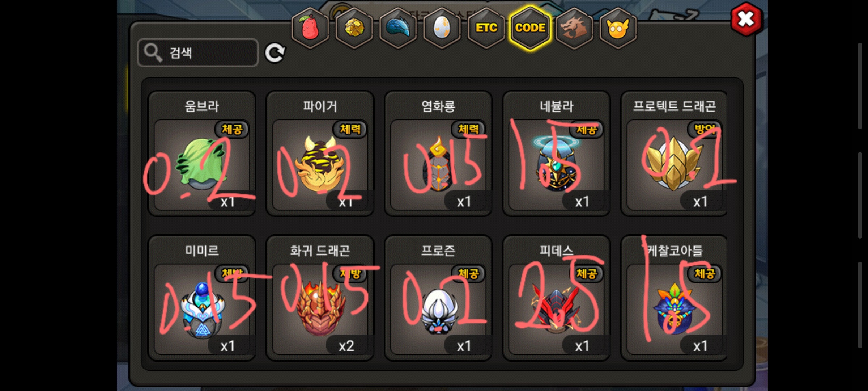Select the gold nugget category icon
Image resolution: width=868 pixels, height=391 pixels.
click(x=354, y=28)
